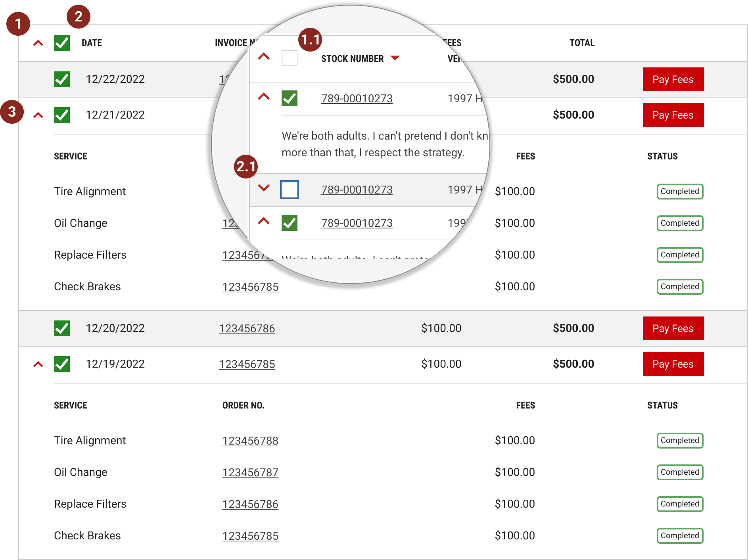Select the DATE column header
Image resolution: width=748 pixels, height=560 pixels.
click(x=92, y=43)
